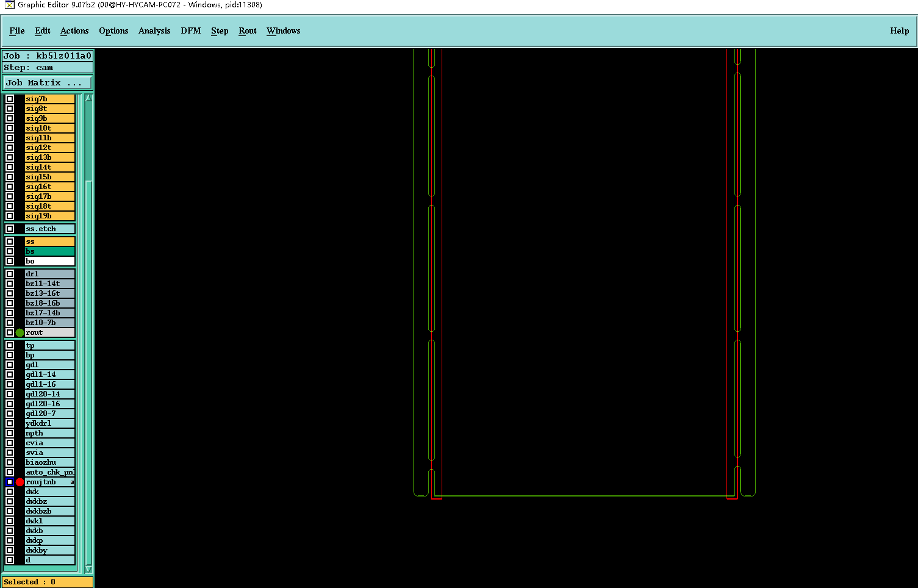Toggle checkbox for layer drl
This screenshot has height=588, width=918.
point(10,274)
